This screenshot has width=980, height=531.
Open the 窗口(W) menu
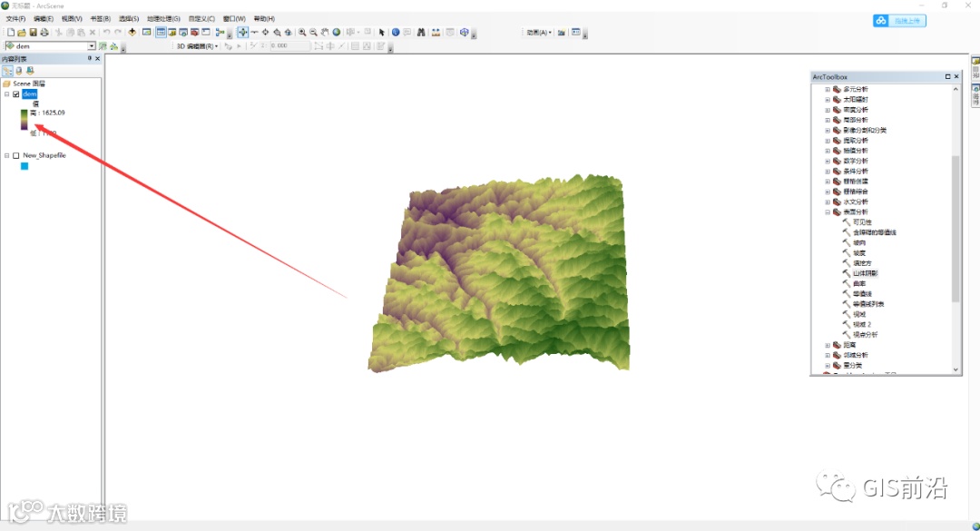(x=234, y=19)
